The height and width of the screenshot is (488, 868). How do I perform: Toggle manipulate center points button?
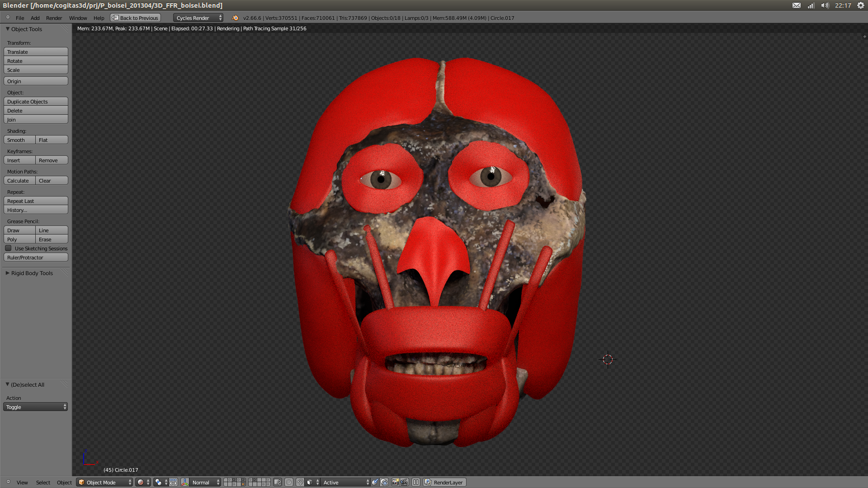pyautogui.click(x=173, y=482)
